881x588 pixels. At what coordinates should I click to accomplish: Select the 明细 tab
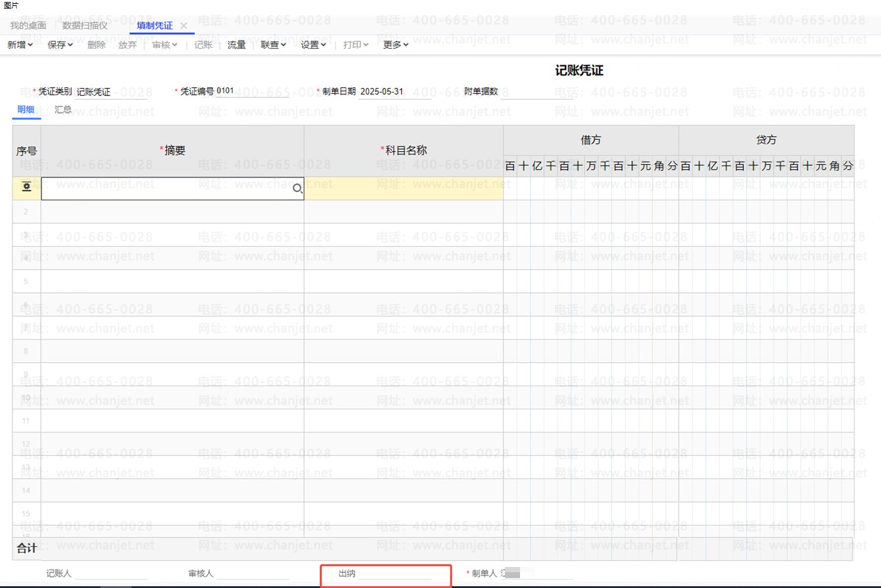coord(26,110)
